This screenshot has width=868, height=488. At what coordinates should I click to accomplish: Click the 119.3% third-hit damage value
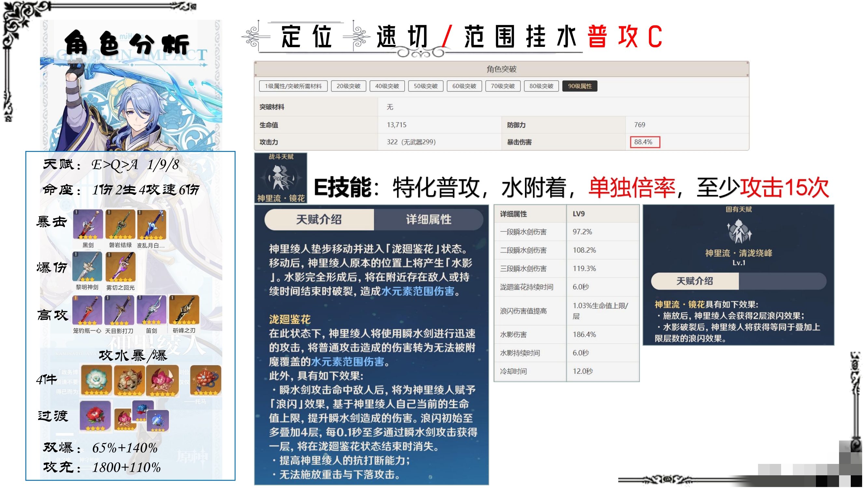pyautogui.click(x=584, y=269)
